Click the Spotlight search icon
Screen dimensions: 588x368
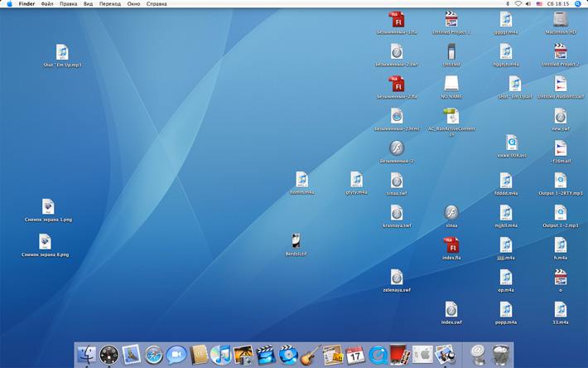click(578, 4)
